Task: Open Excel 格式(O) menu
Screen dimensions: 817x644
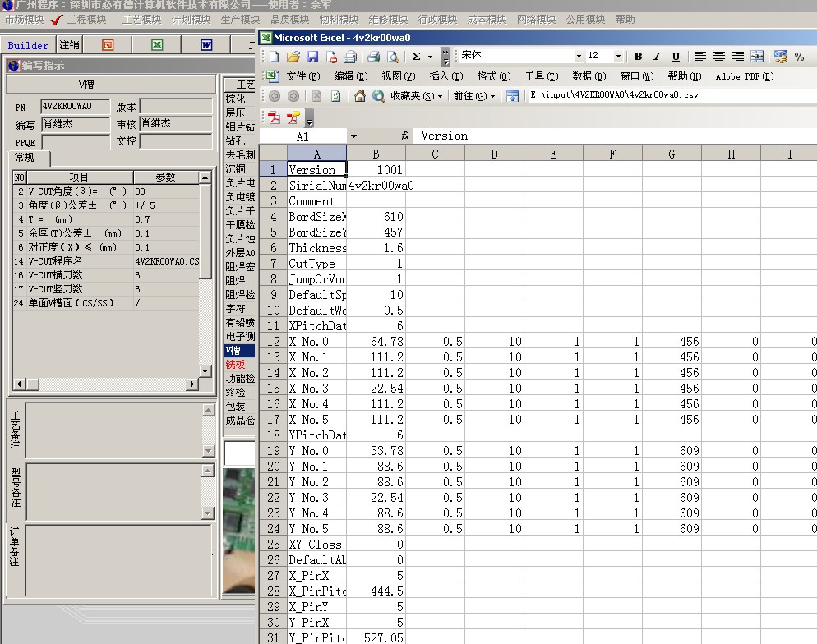Action: click(x=493, y=76)
